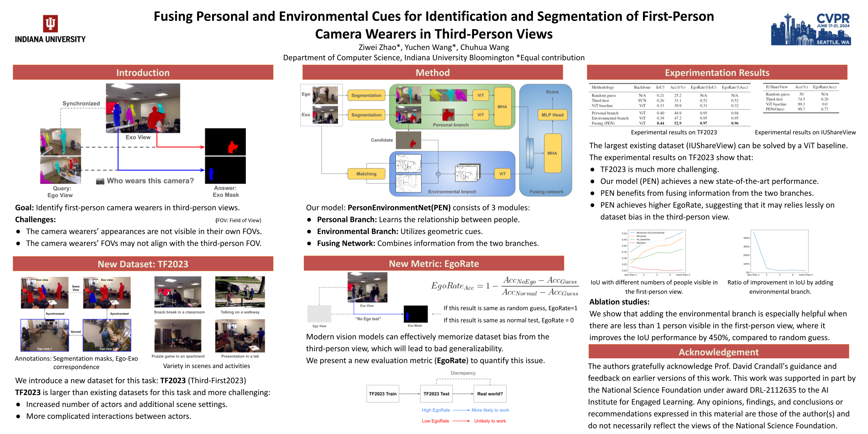Select the New Metric: EgoRate header
The width and height of the screenshot is (868, 434).
[x=434, y=264]
